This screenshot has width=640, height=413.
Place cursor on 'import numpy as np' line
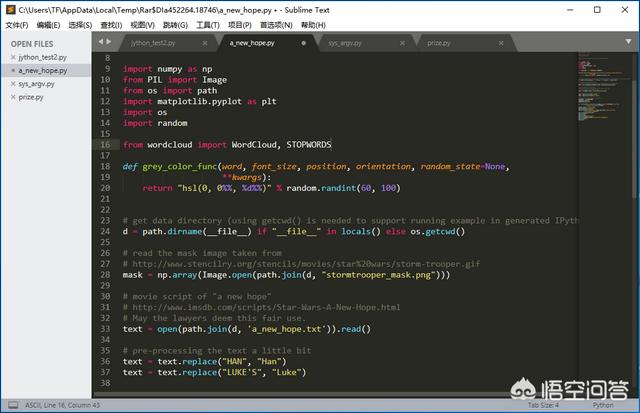[x=167, y=69]
